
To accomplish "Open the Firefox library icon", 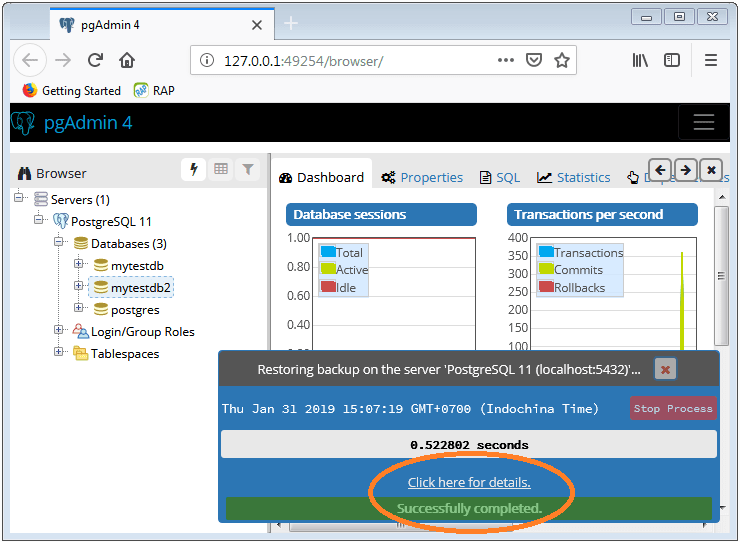I will 640,60.
